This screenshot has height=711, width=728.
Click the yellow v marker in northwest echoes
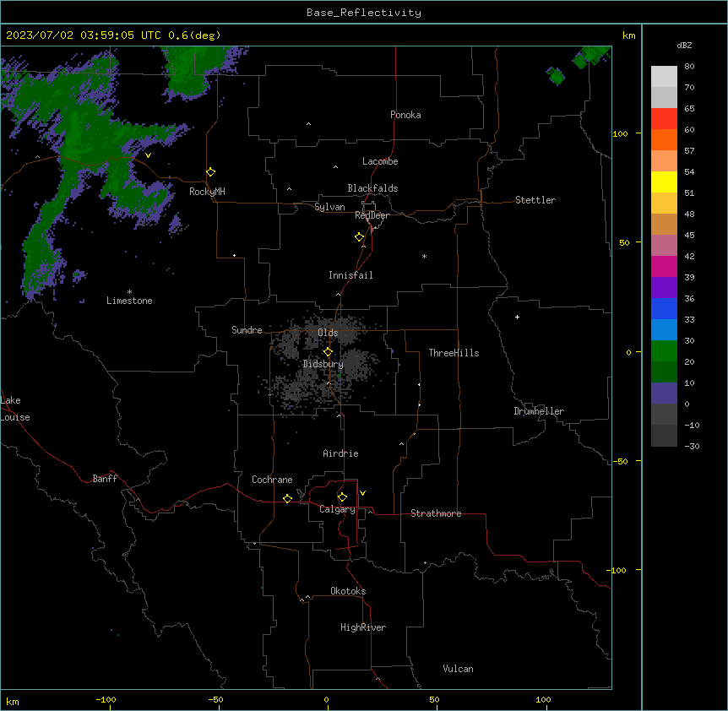pyautogui.click(x=148, y=155)
